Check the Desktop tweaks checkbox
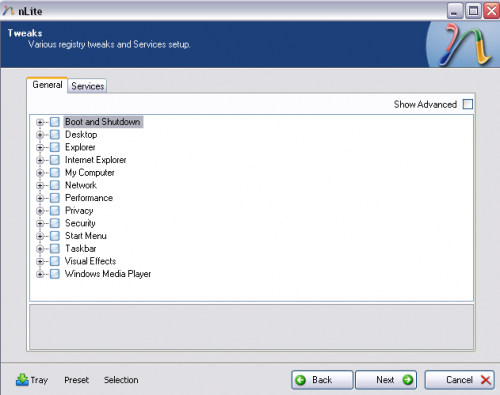The height and width of the screenshot is (395, 500). pyautogui.click(x=55, y=135)
